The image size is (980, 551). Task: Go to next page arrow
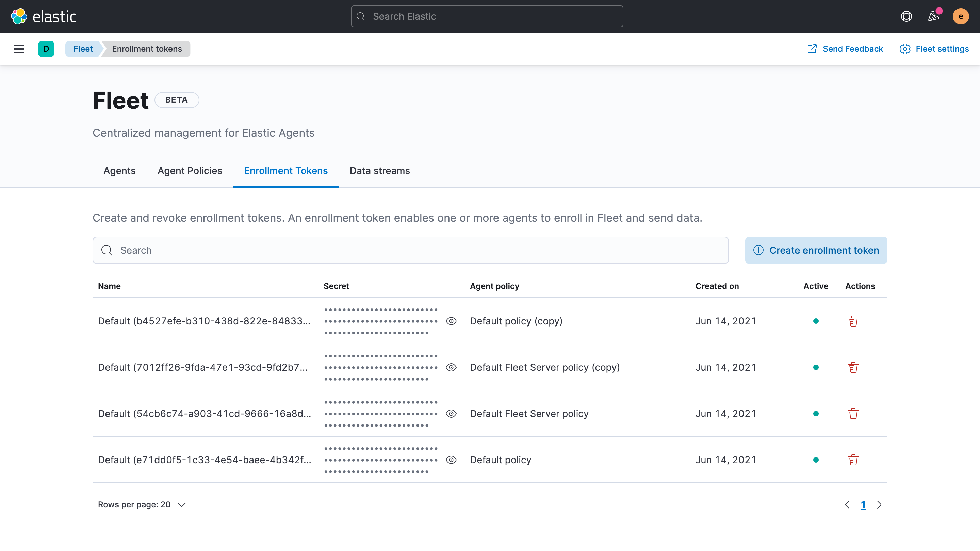pyautogui.click(x=879, y=505)
